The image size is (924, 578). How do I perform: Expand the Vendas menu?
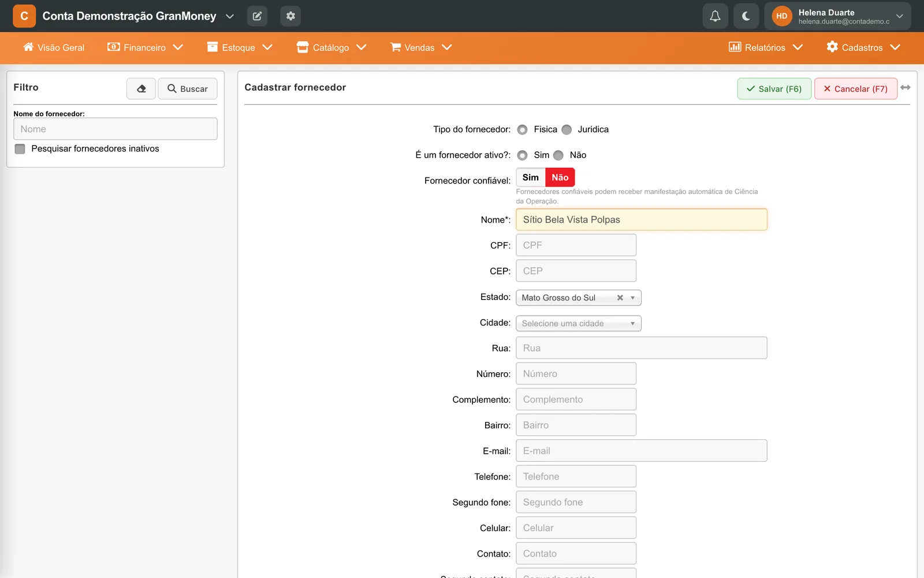point(421,47)
